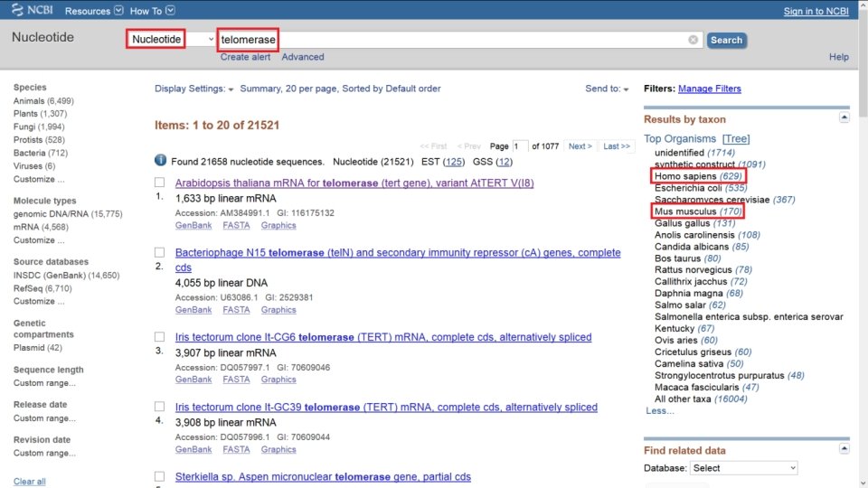Collapse taxon list with Less...
Viewport: 868px width, 488px height.
[x=660, y=410]
